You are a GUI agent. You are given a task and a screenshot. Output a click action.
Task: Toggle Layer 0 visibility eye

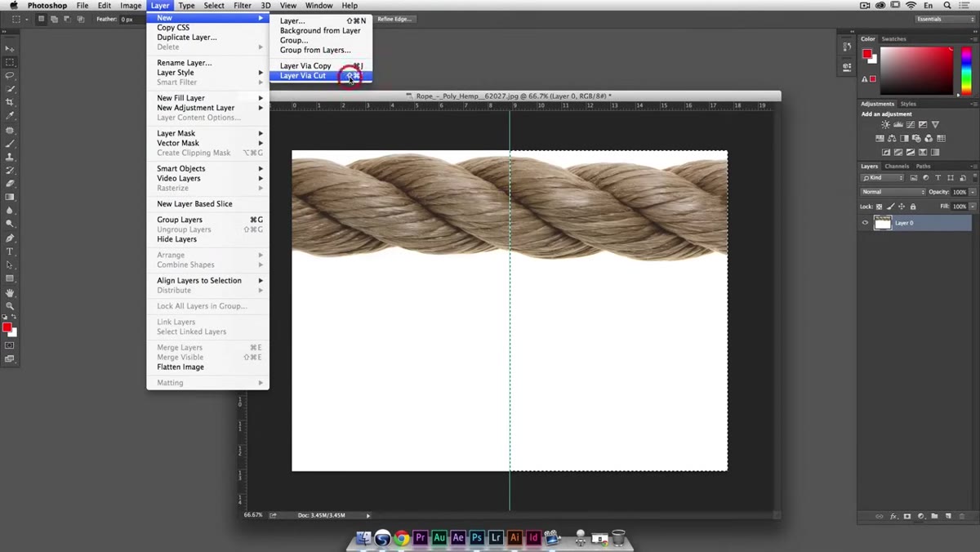point(865,223)
